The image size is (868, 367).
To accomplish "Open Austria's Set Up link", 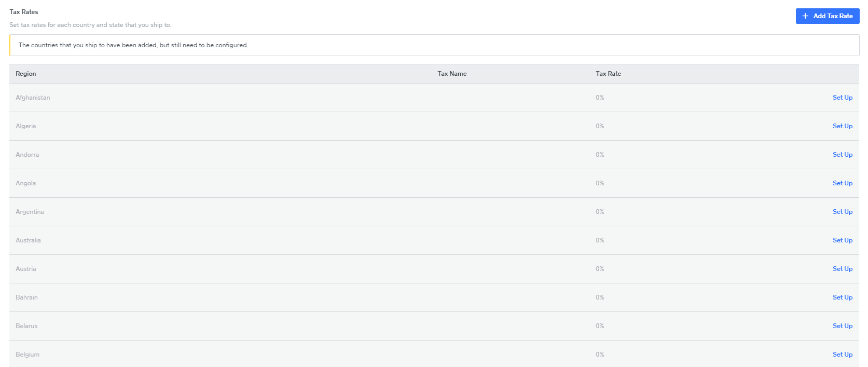I will pos(842,269).
